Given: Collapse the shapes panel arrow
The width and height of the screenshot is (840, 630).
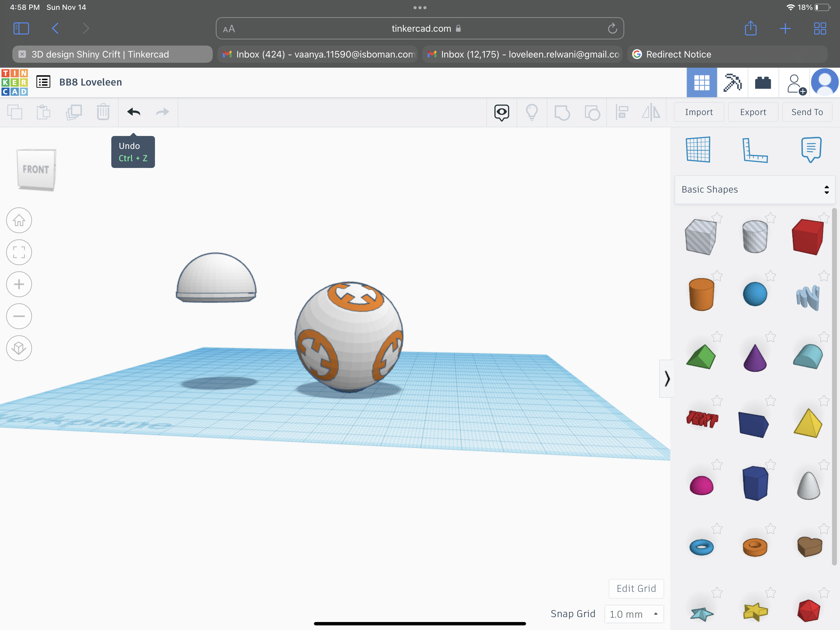Looking at the screenshot, I should (x=667, y=378).
